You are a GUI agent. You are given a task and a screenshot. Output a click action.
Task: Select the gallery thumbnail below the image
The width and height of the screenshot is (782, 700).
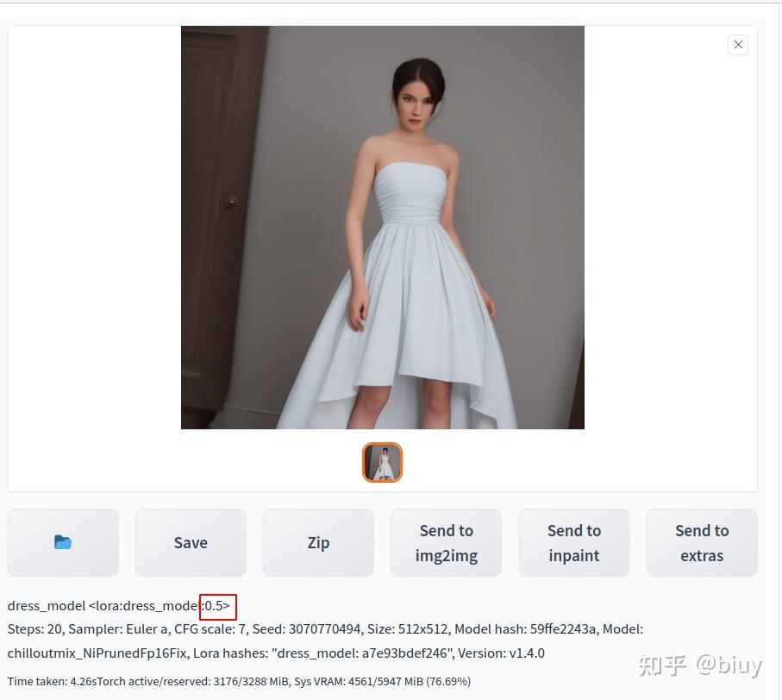click(383, 462)
